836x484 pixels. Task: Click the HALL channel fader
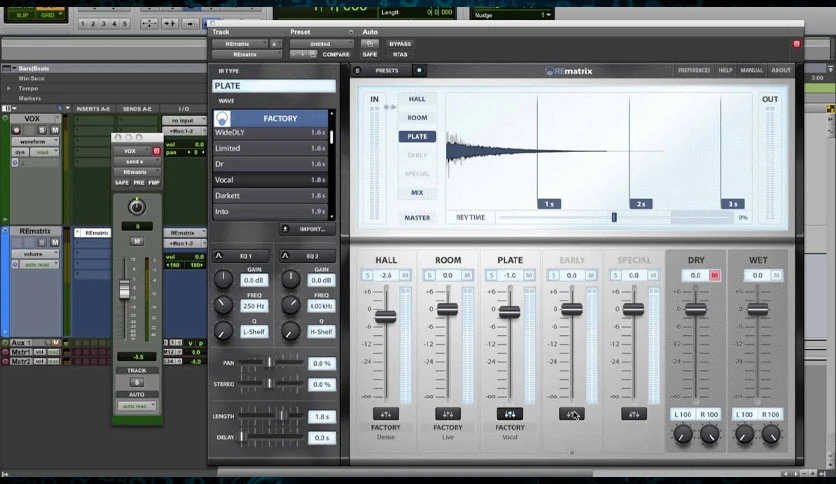tap(385, 317)
